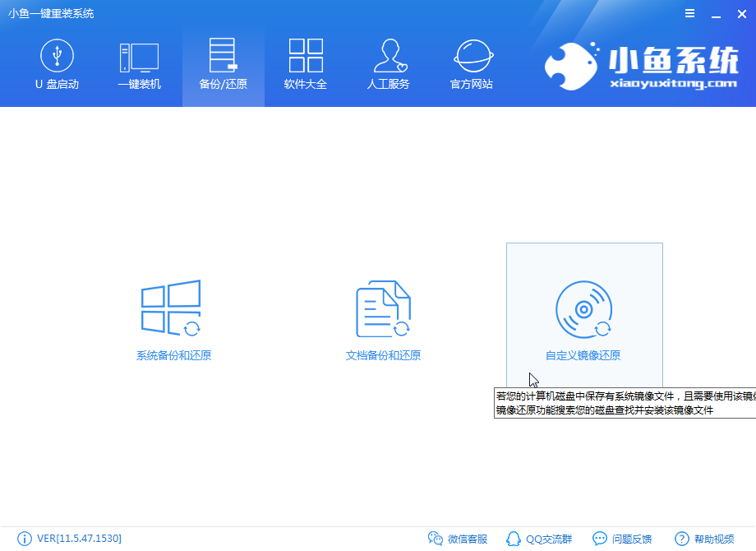Click the version info circle icon
756x551 pixels.
25,538
